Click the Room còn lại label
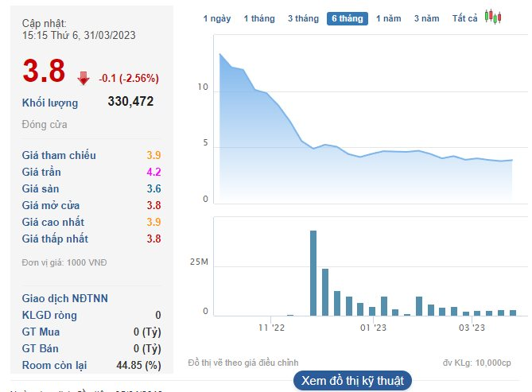This screenshot has height=392, width=532. pos(55,365)
